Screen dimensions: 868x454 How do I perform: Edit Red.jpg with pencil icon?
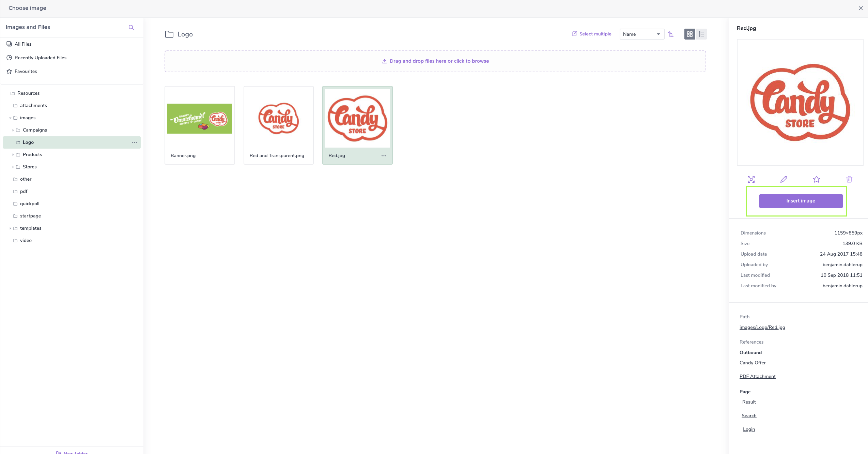coord(784,179)
